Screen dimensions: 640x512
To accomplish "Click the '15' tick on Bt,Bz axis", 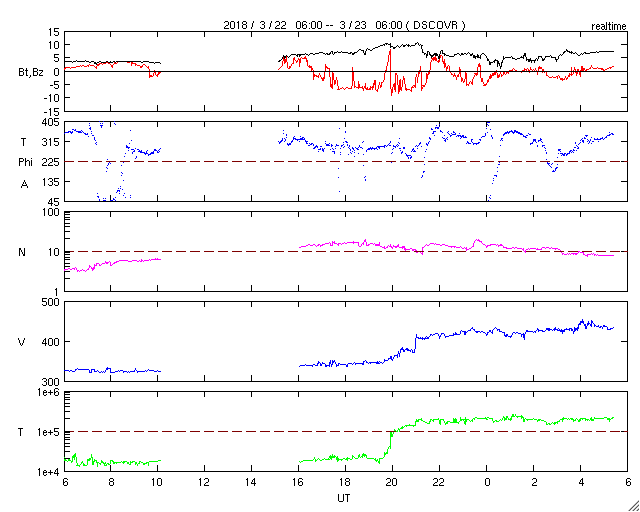I will pos(53,32).
